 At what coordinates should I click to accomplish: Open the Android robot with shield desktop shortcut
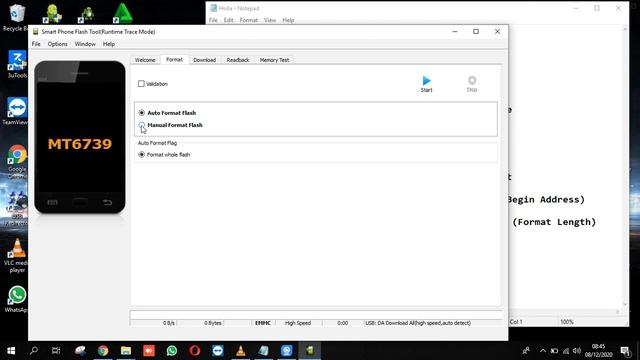coord(52,13)
